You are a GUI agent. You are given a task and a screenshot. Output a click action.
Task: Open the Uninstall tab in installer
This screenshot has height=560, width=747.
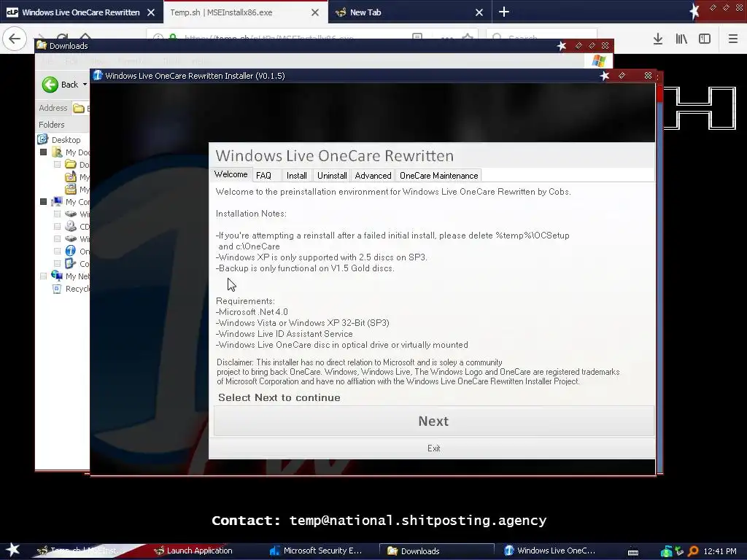(x=332, y=176)
